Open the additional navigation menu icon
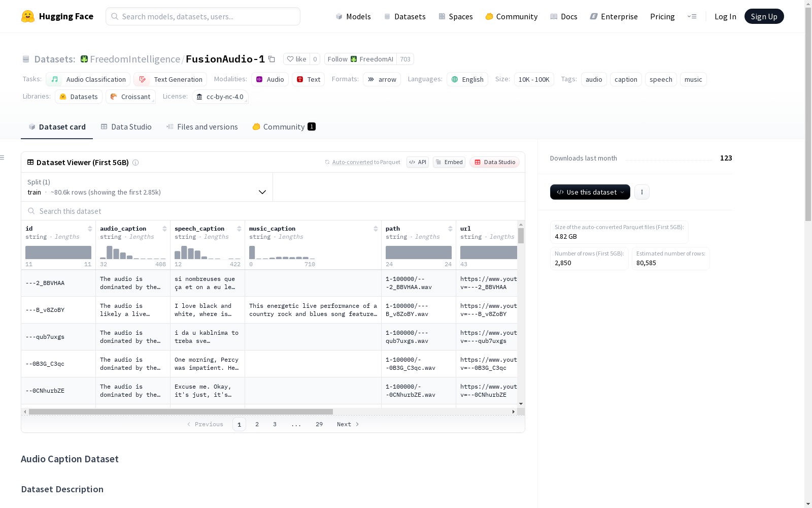This screenshot has height=508, width=812. [x=692, y=16]
